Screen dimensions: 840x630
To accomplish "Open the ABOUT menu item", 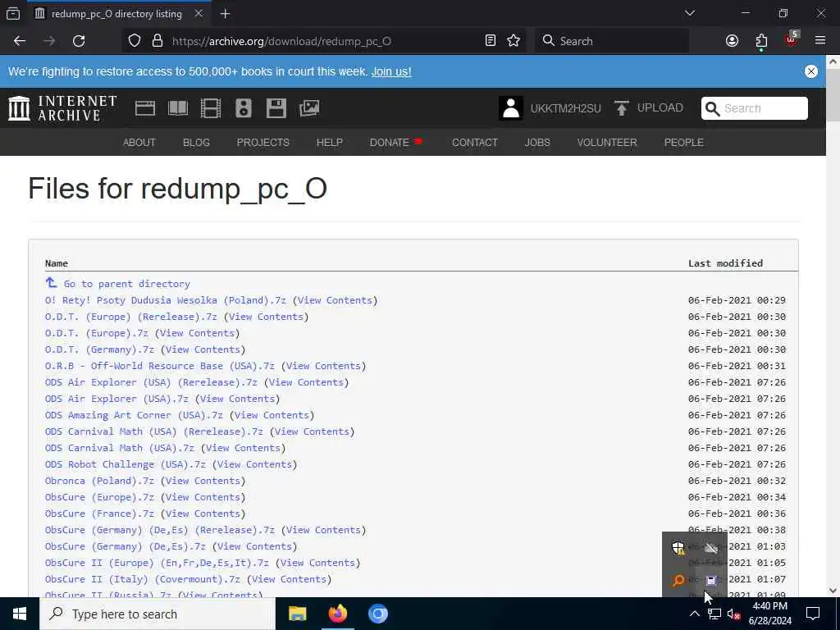I will coord(139,143).
